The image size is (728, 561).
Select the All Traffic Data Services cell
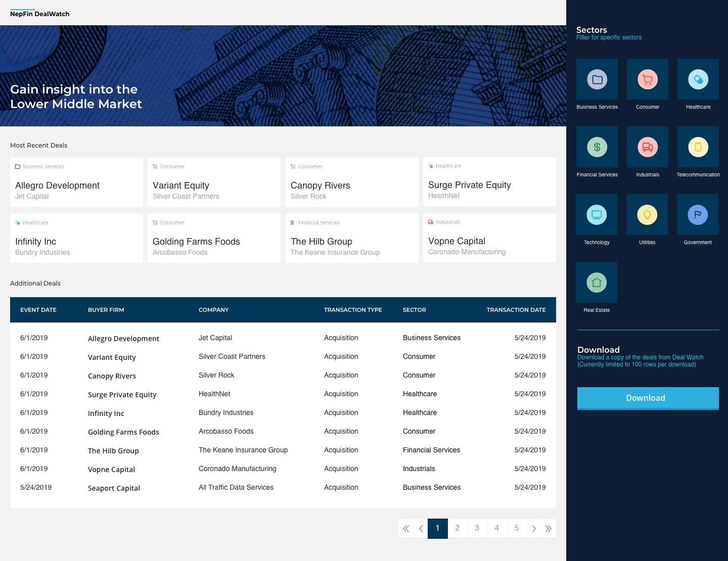pyautogui.click(x=236, y=487)
